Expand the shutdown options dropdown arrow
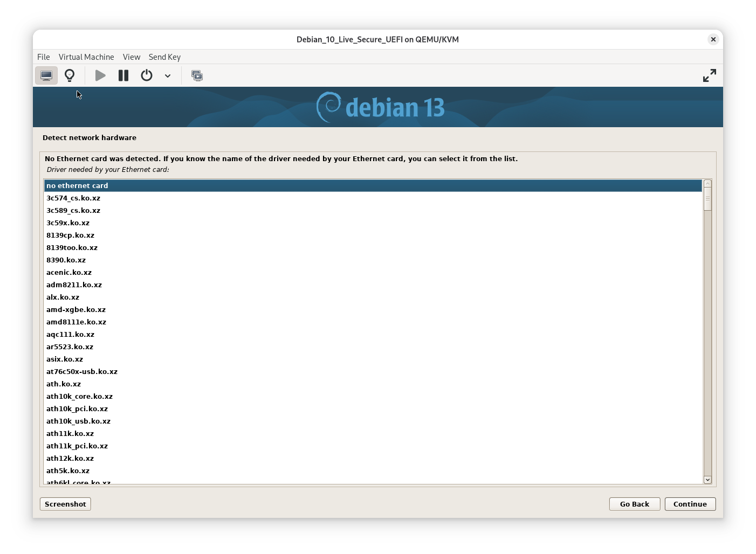The image size is (756, 554). (168, 76)
